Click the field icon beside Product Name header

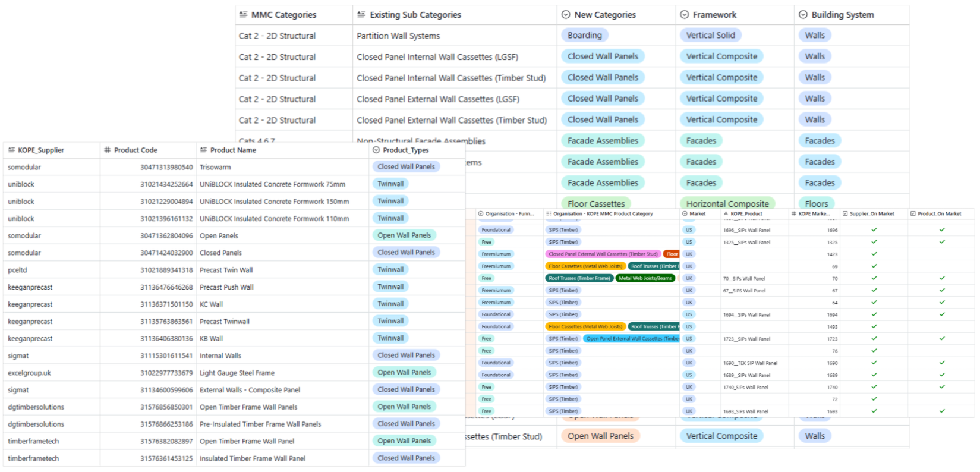204,150
